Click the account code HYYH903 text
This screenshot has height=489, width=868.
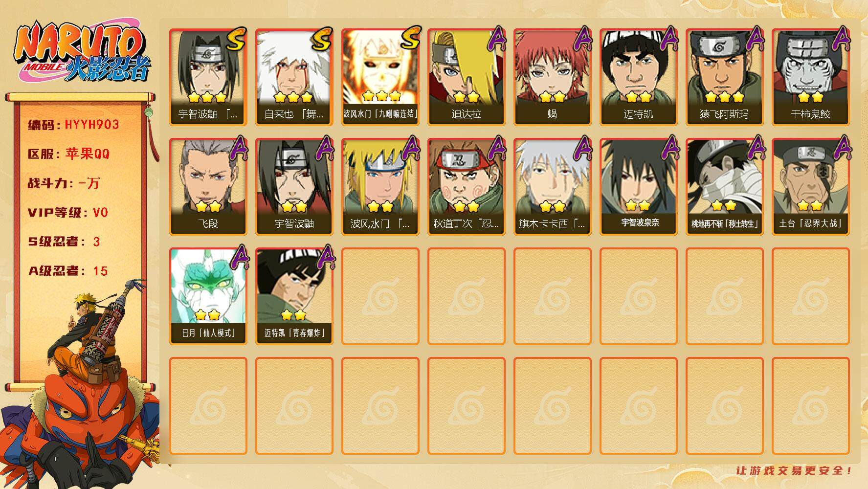click(92, 125)
